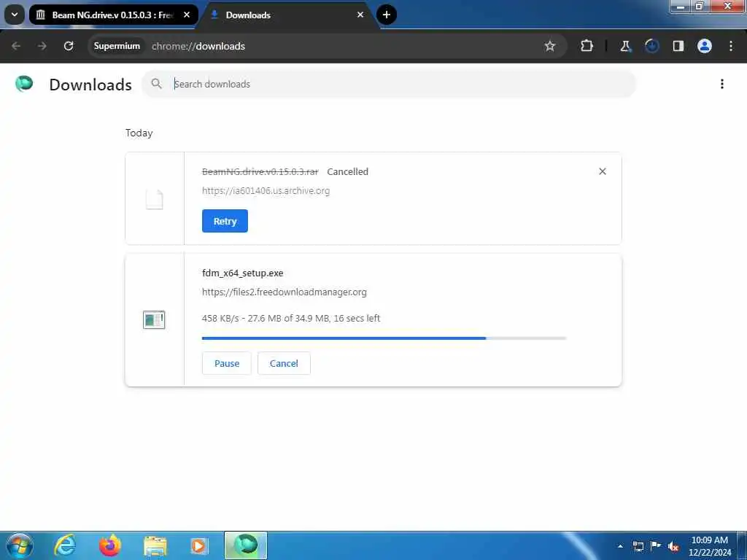Go forward with the forward arrow
The height and width of the screenshot is (560, 747).
click(42, 46)
